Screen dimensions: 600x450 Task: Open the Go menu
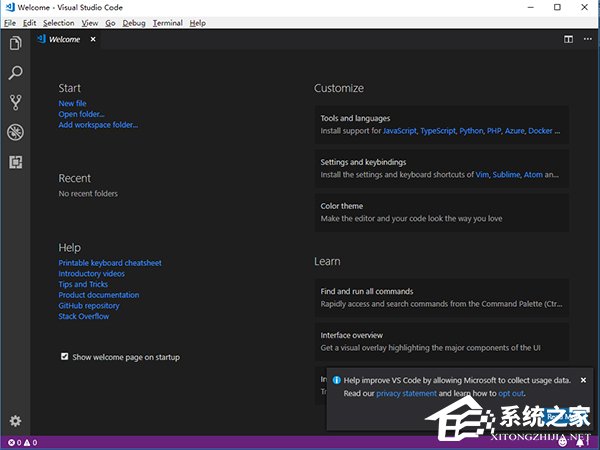(x=110, y=23)
